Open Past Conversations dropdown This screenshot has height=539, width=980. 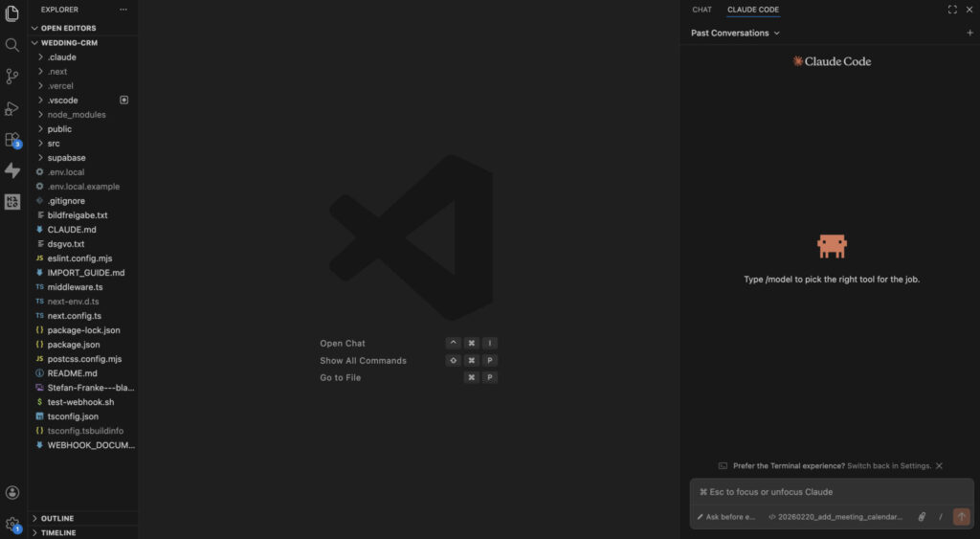click(735, 34)
